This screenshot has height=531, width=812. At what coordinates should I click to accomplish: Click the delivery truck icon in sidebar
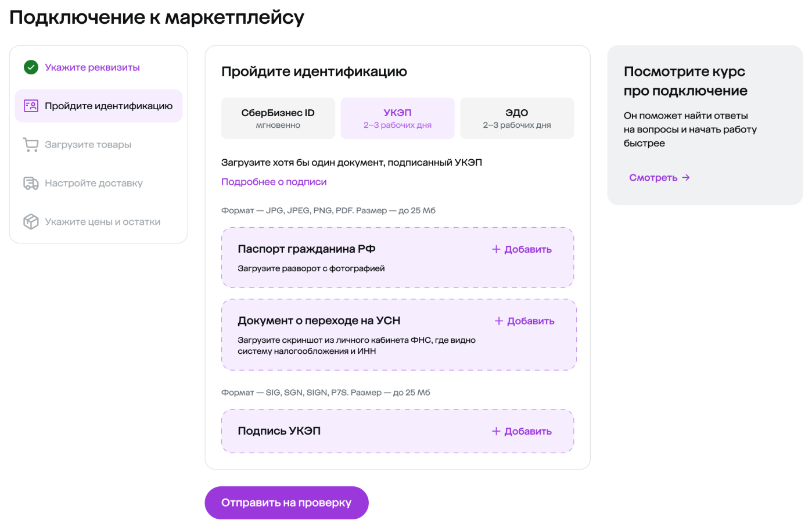31,184
